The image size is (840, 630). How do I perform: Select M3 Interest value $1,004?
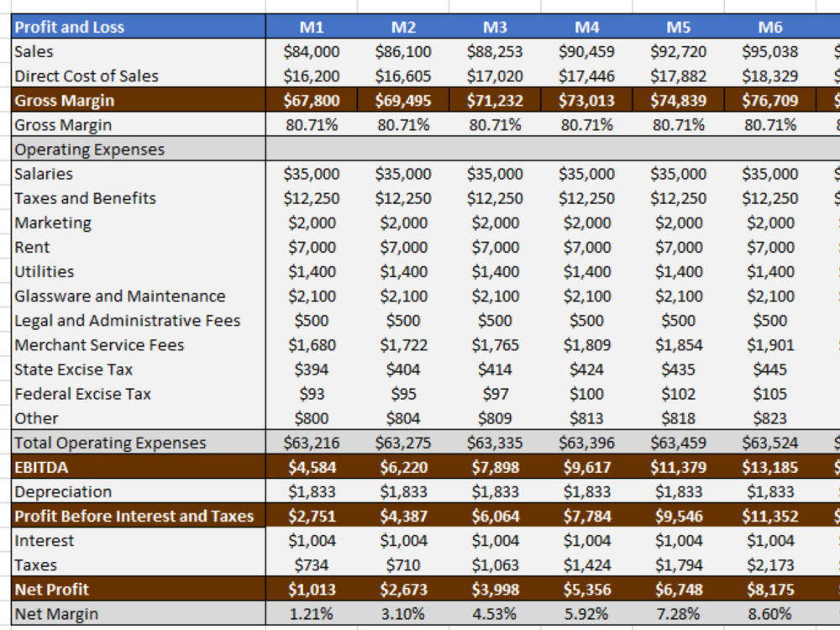coord(495,540)
